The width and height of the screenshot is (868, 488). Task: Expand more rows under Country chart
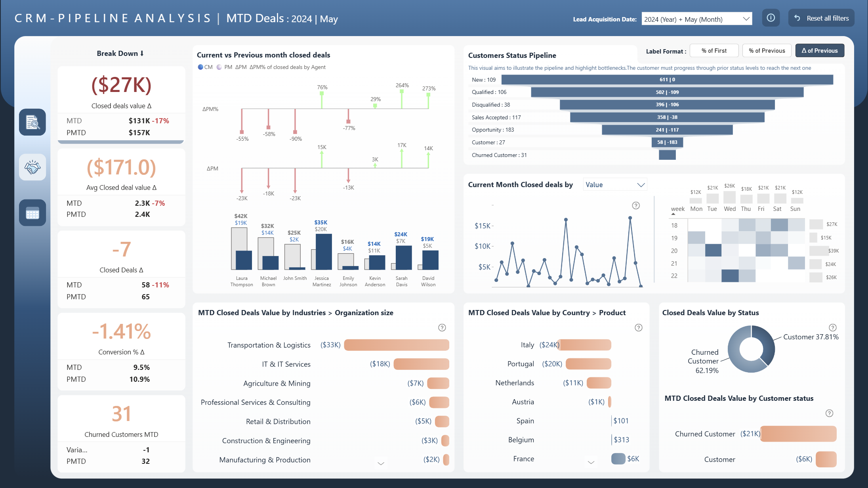click(x=591, y=462)
